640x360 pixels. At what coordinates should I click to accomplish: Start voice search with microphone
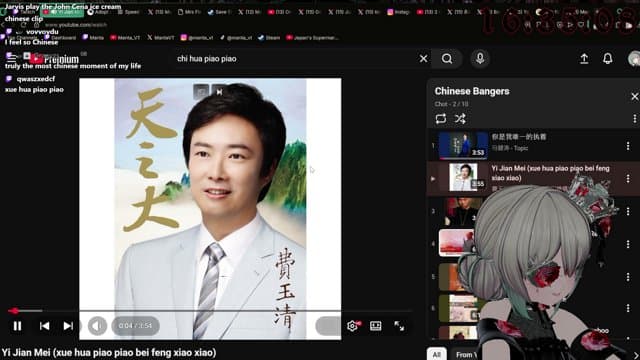tap(480, 58)
